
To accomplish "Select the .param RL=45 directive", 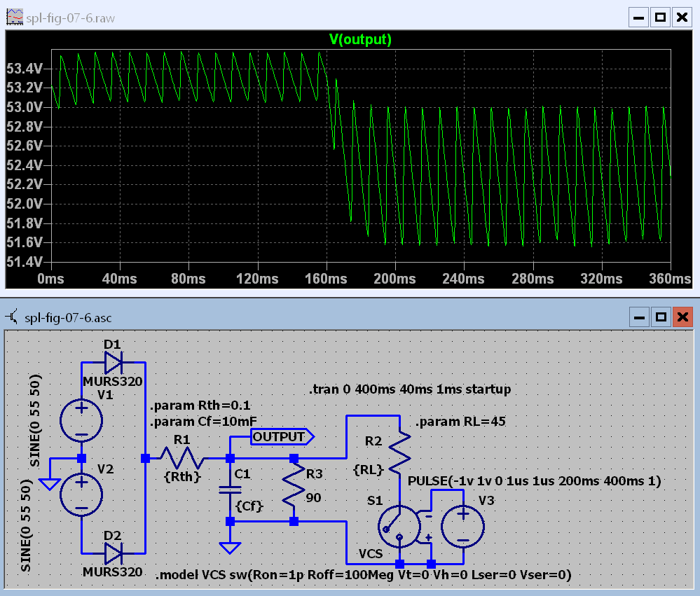I will coord(460,422).
